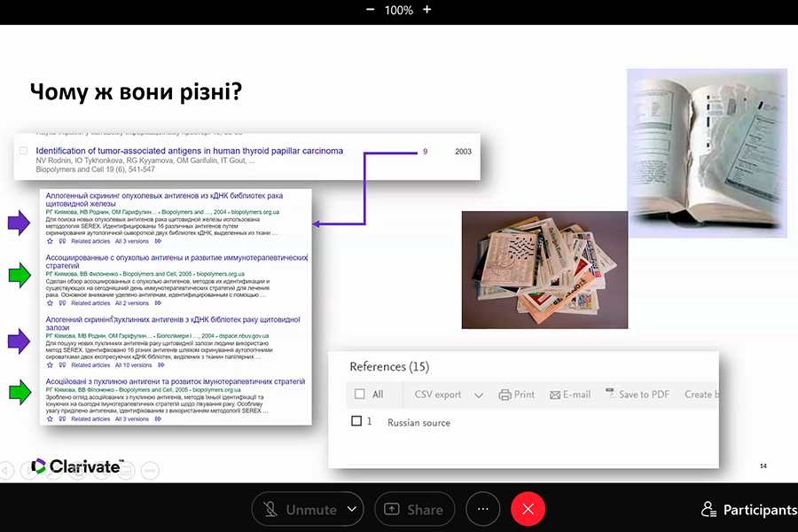Open the Share screen button

414,509
